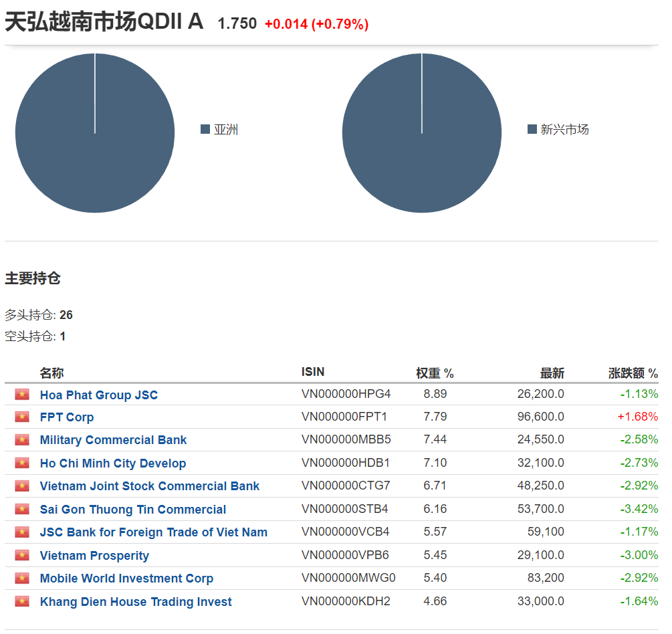Click the flag icon next to Ho Chi Minh City Develop
The height and width of the screenshot is (634, 672).
[x=22, y=463]
